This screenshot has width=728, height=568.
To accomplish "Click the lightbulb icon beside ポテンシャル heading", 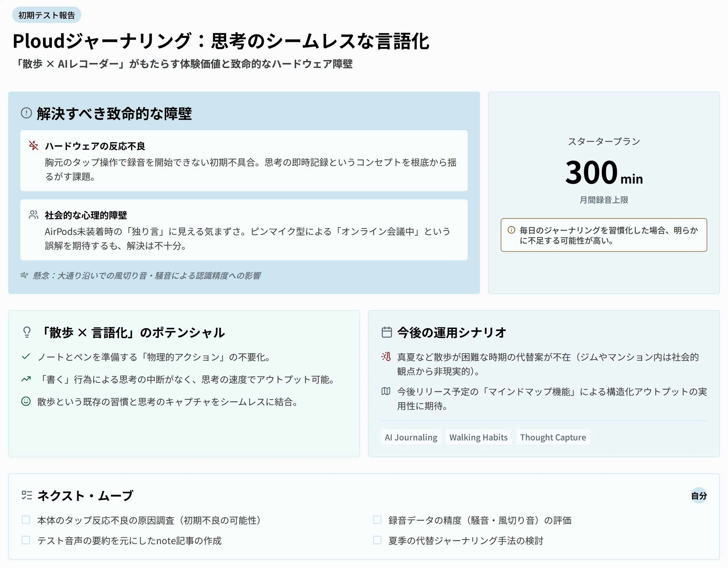I will click(27, 332).
